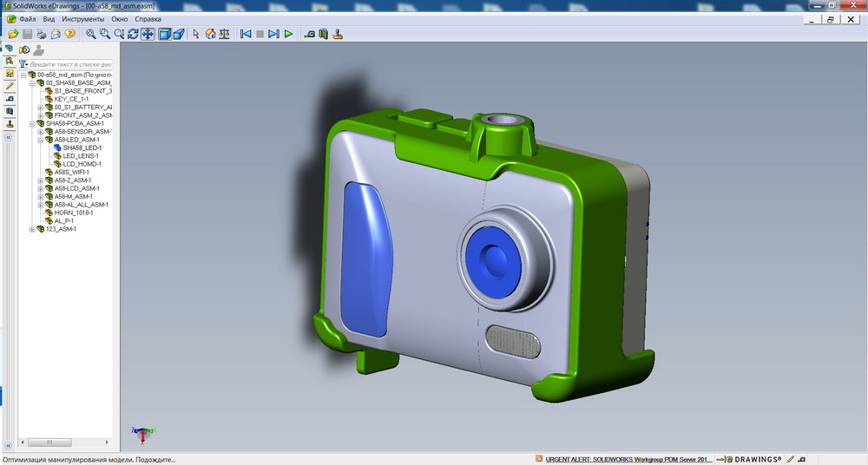Image resolution: width=868 pixels, height=465 pixels.
Task: Open the filter funnel dropdown
Action: pyautogui.click(x=23, y=64)
